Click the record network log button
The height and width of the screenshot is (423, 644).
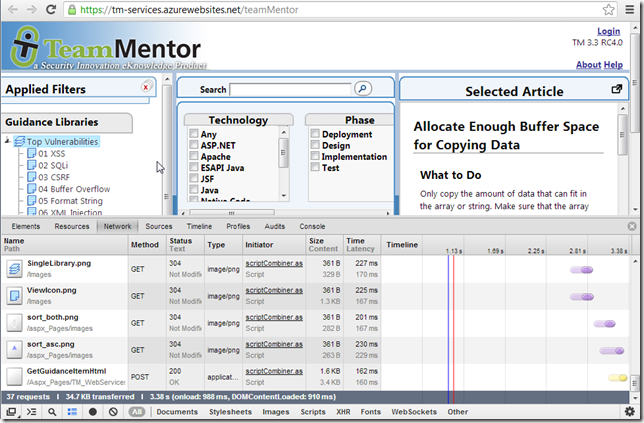point(93,411)
